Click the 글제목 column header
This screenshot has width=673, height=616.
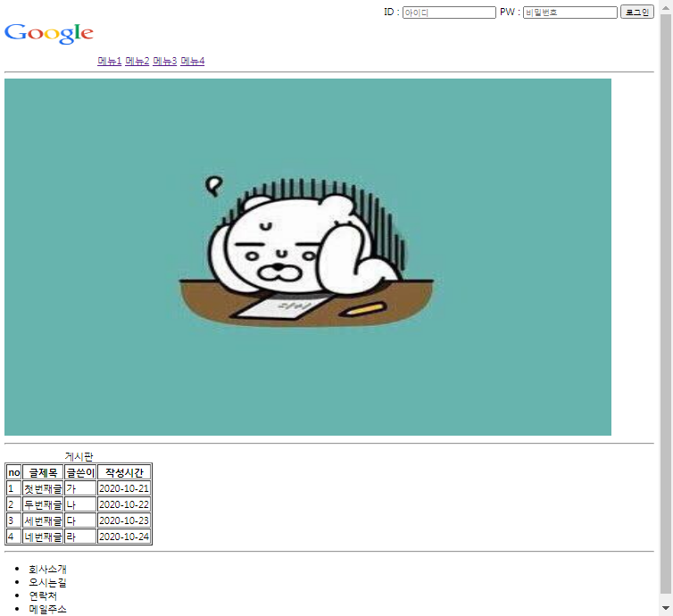tap(43, 472)
